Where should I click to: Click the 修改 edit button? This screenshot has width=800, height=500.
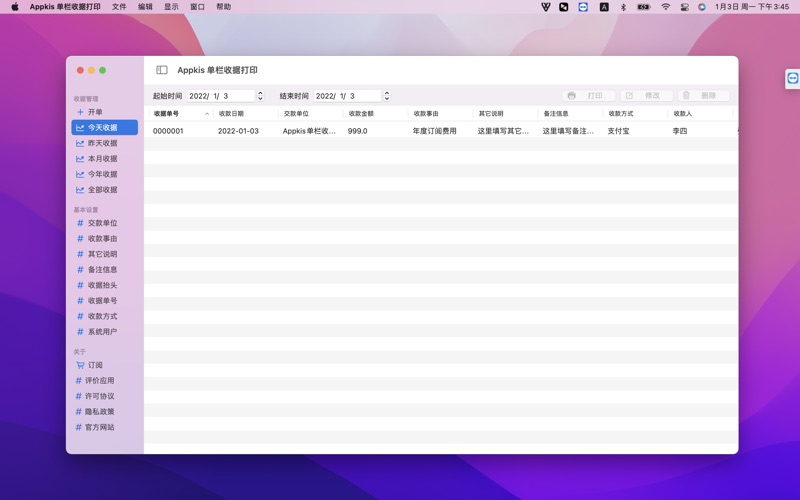click(x=646, y=95)
